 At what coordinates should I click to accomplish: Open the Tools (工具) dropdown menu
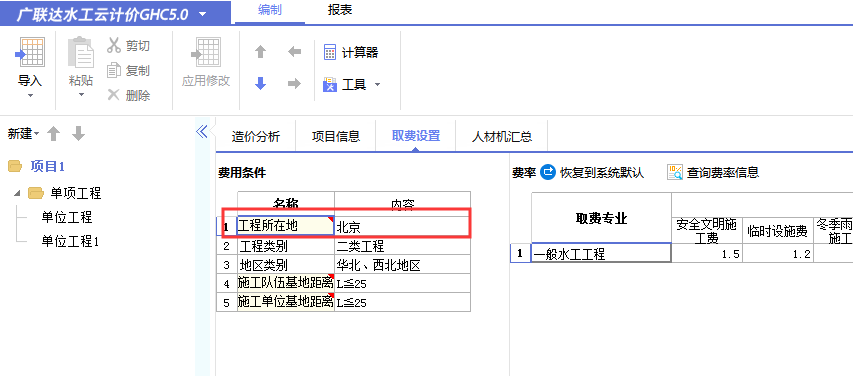[x=351, y=84]
